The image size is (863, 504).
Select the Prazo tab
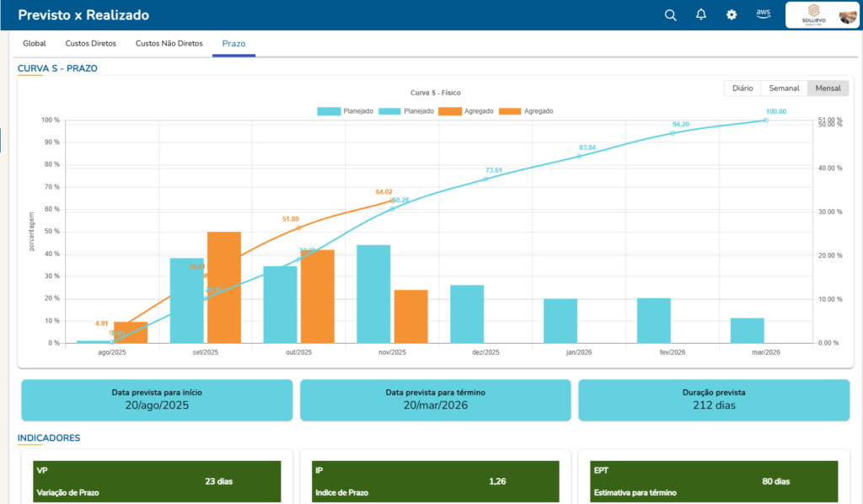pos(233,43)
